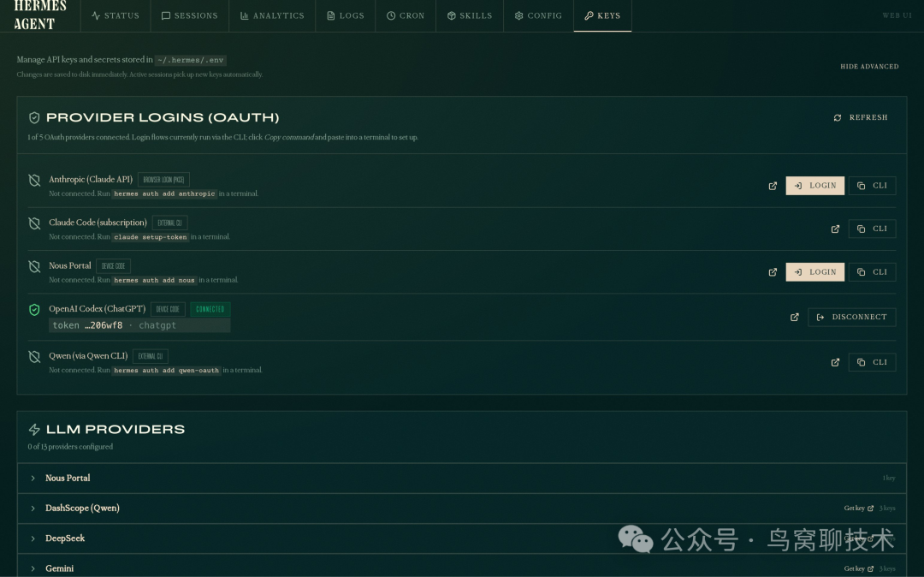Click the lightning icon beside LLM Providers heading
The height and width of the screenshot is (577, 924).
click(33, 429)
